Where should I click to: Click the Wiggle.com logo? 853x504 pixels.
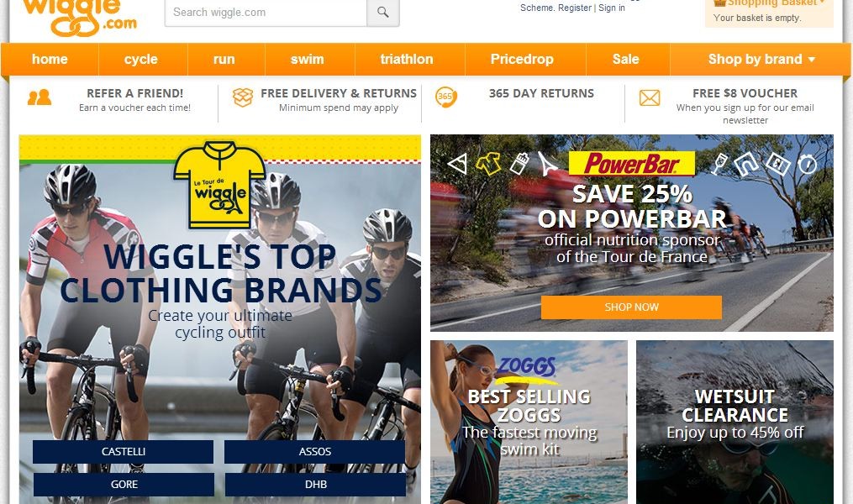pyautogui.click(x=80, y=18)
